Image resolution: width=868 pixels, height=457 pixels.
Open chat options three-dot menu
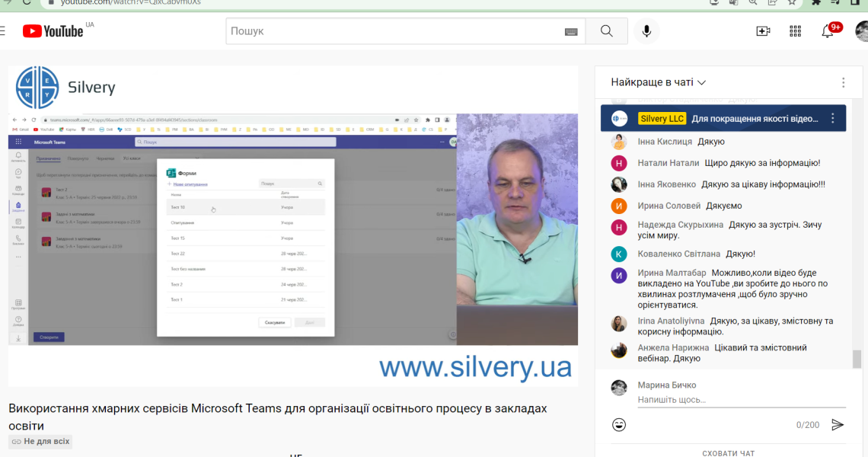(843, 82)
